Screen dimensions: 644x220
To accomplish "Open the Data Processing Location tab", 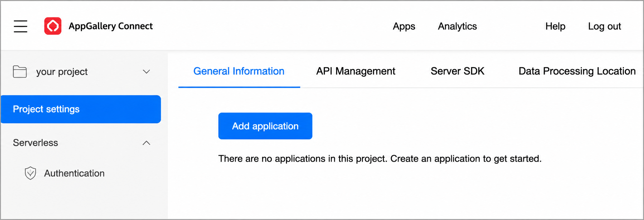I will [577, 71].
